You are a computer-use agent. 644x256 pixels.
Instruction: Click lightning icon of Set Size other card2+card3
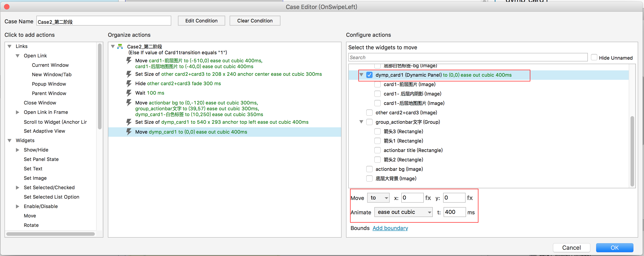click(x=129, y=74)
